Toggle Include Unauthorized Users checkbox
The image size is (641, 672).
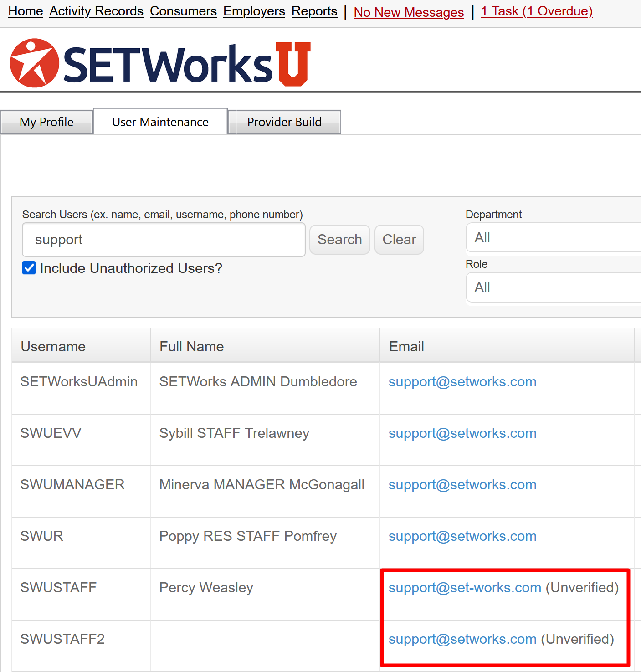tap(29, 268)
